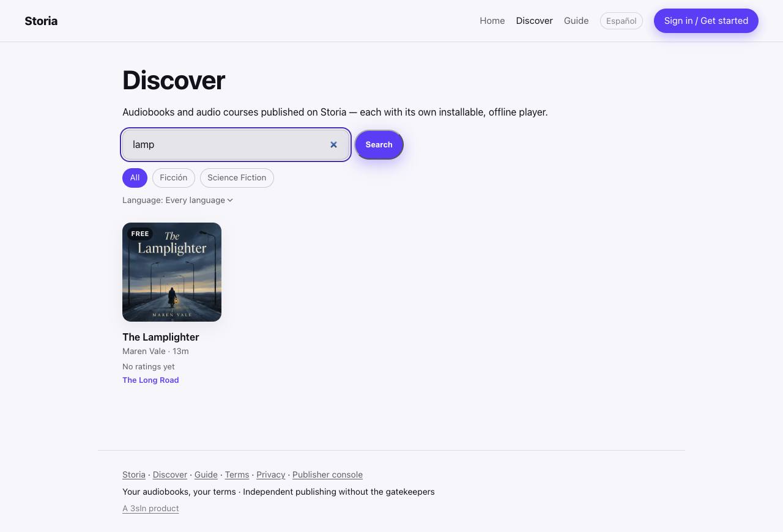This screenshot has width=783, height=532.
Task: Click the search input containing lamp
Action: 236,145
